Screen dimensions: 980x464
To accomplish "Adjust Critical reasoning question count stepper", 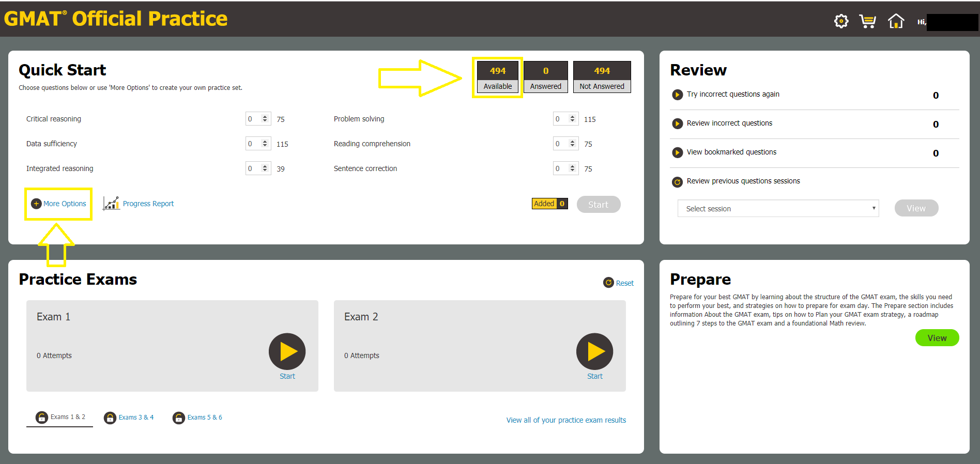I will (x=265, y=119).
